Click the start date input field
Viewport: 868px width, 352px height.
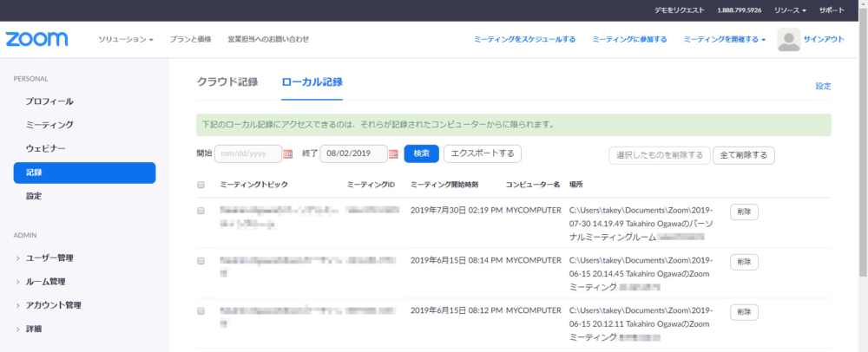(247, 153)
